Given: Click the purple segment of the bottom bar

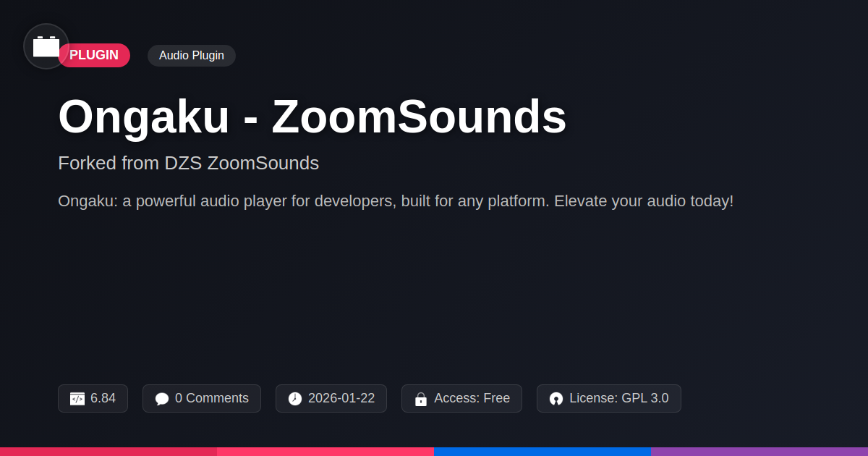Looking at the screenshot, I should point(759,452).
